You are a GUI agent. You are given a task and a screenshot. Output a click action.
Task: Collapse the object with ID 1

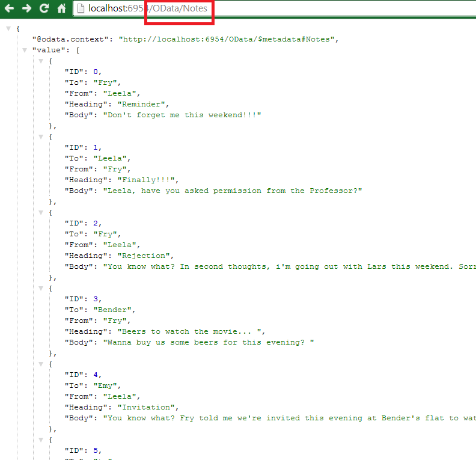point(41,137)
